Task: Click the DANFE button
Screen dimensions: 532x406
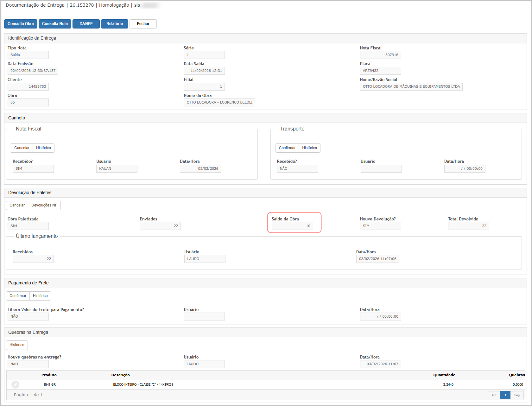Action: [86, 24]
